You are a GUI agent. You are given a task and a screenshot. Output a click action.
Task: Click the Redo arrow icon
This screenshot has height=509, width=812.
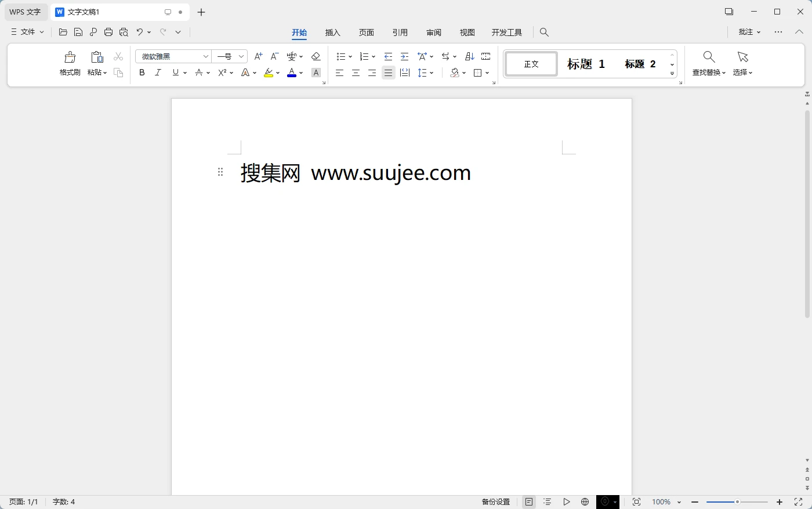(163, 32)
